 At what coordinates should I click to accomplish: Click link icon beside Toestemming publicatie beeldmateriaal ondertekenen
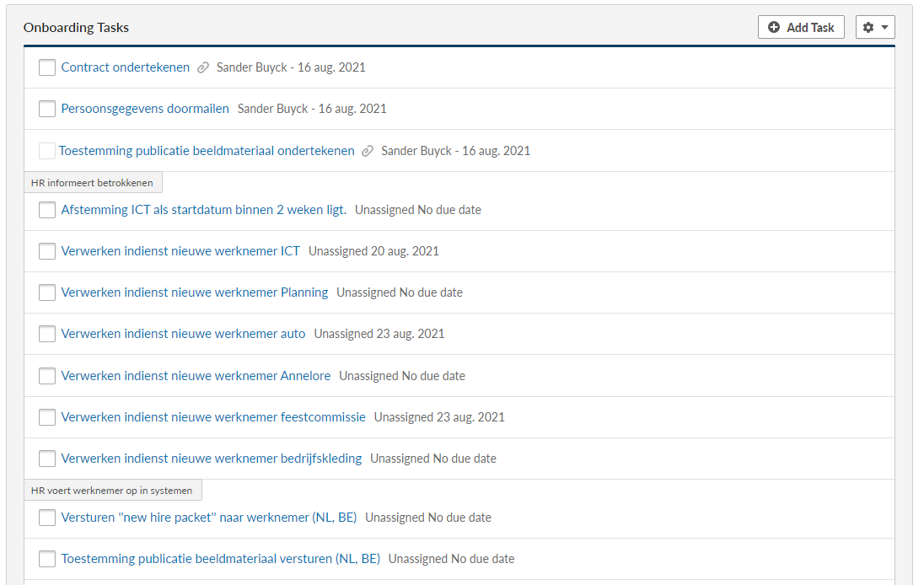pos(368,152)
